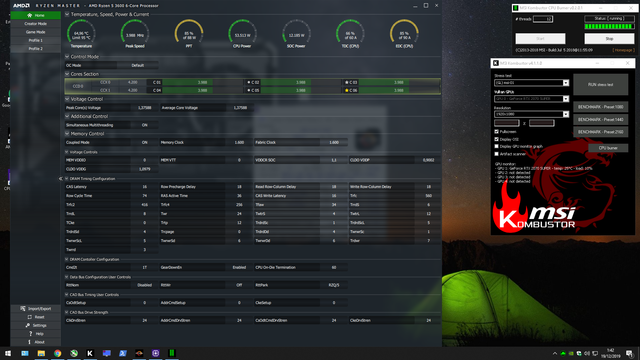Open the volume control in system tray
Screen dimensions: 640x360
587,353
